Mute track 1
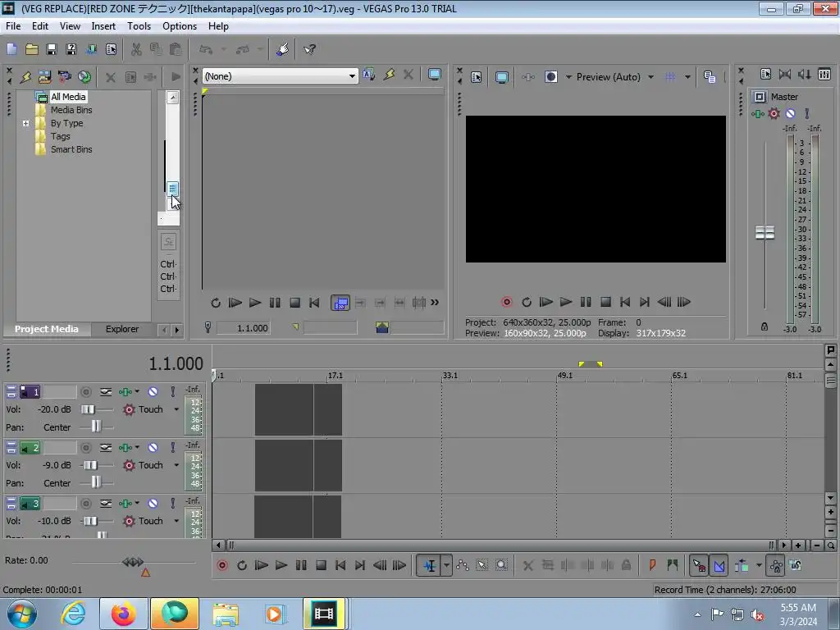 (x=153, y=391)
